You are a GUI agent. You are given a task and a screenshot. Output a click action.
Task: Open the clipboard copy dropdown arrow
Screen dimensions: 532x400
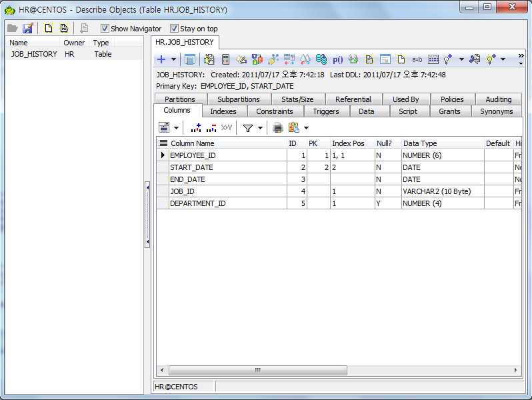307,127
